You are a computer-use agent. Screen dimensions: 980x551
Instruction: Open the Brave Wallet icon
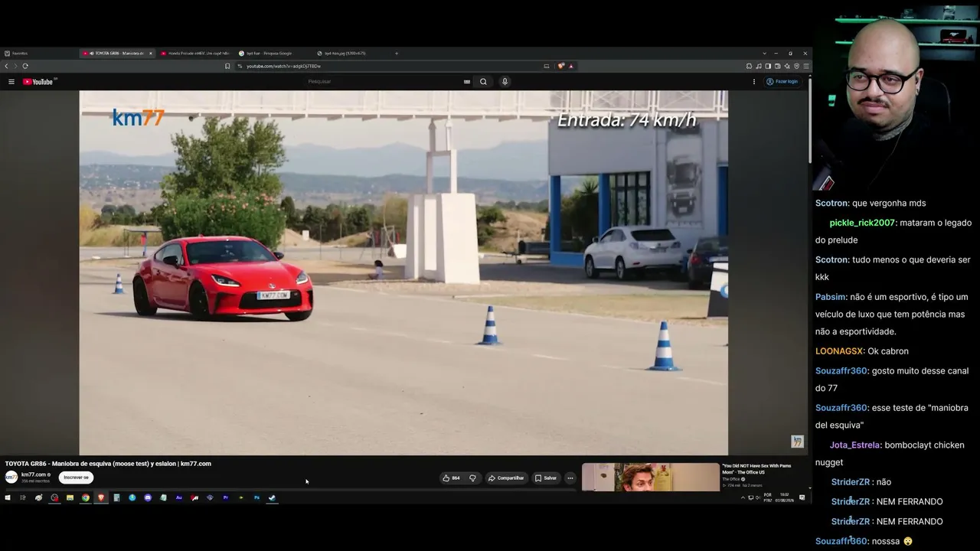tap(778, 66)
